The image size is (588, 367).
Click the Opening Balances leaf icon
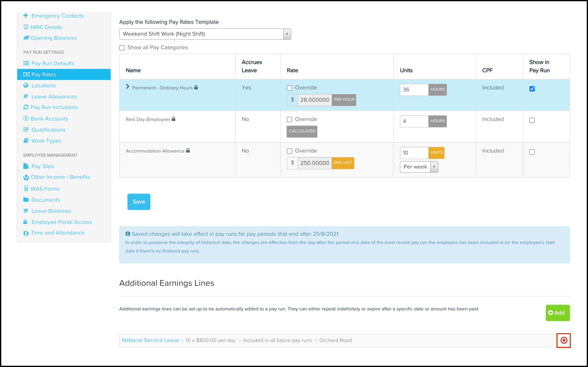(26, 38)
